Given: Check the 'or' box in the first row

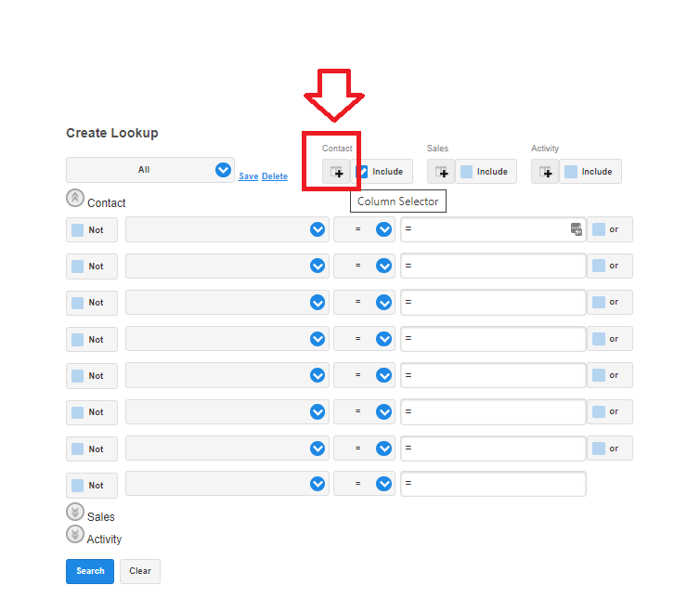Looking at the screenshot, I should tap(599, 229).
